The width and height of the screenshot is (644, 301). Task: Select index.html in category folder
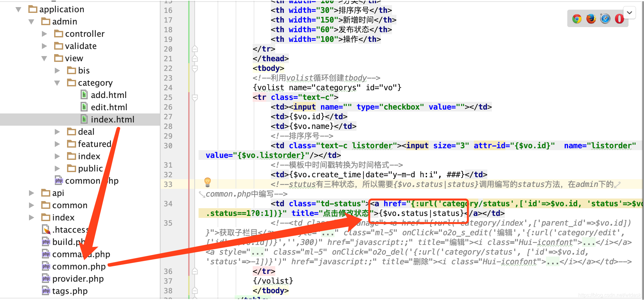click(112, 120)
